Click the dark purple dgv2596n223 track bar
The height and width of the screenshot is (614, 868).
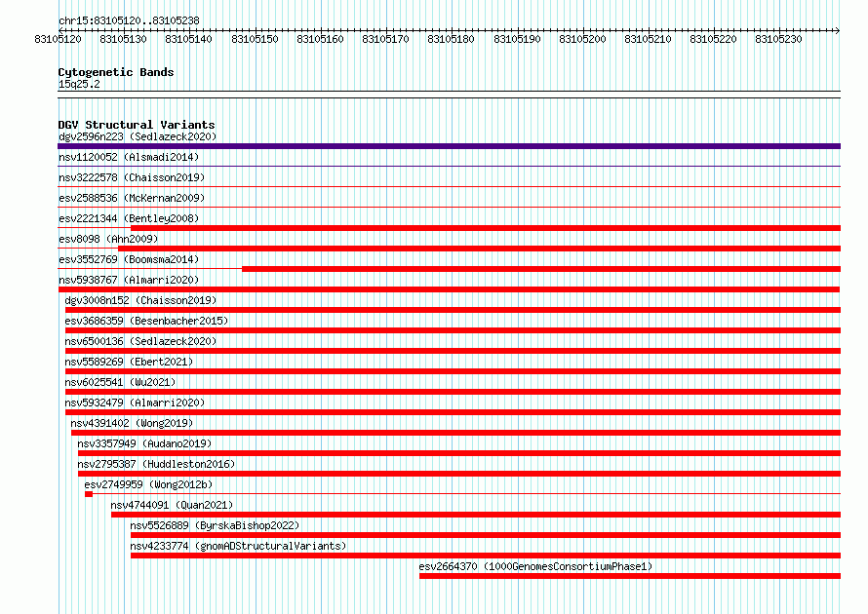click(x=449, y=146)
